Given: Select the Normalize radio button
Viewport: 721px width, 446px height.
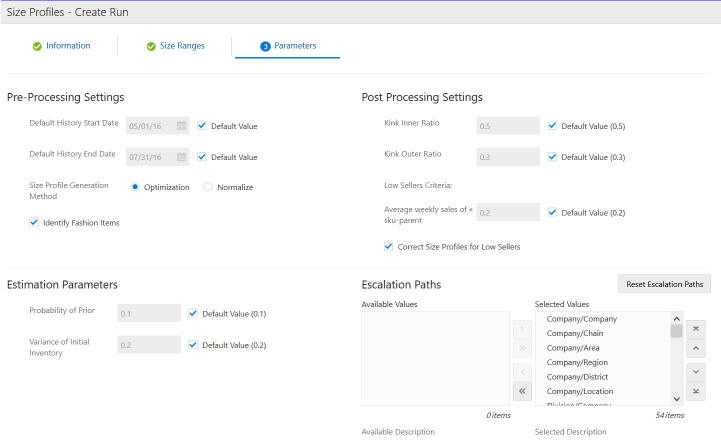Looking at the screenshot, I should pyautogui.click(x=208, y=187).
